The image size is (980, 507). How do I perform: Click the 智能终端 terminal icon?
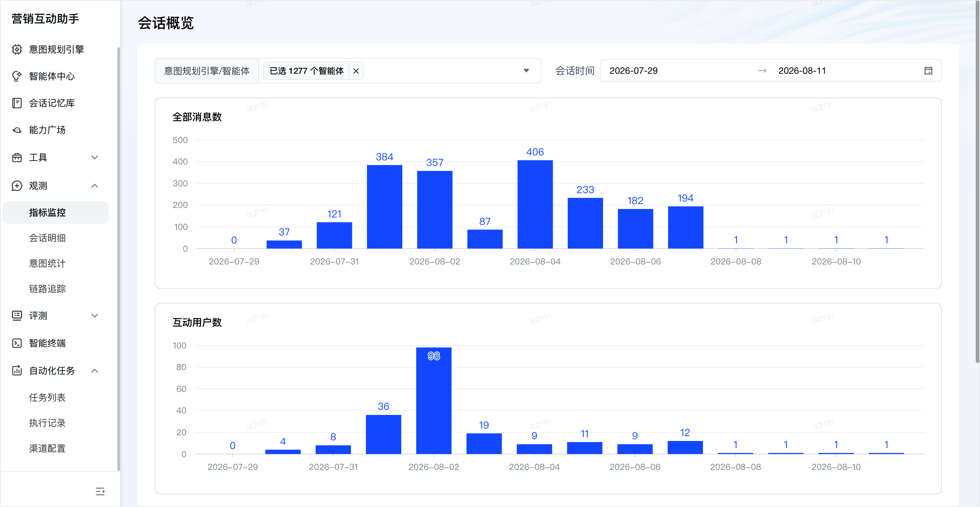[17, 343]
